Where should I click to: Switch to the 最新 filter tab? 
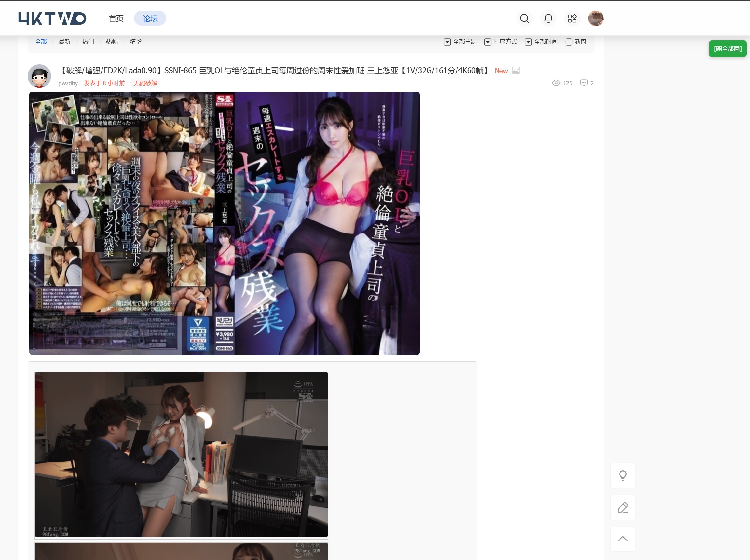(x=64, y=42)
